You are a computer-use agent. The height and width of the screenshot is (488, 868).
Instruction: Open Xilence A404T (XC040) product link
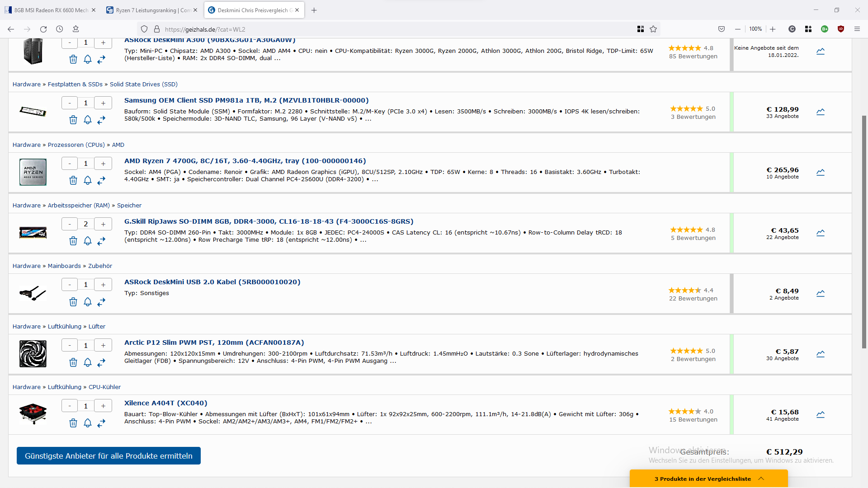click(166, 403)
